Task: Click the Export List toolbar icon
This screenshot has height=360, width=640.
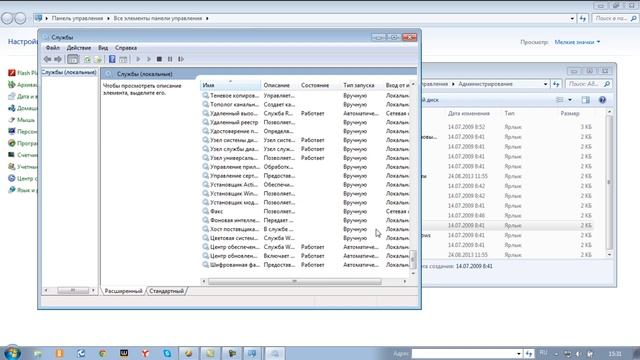Action: (98, 60)
